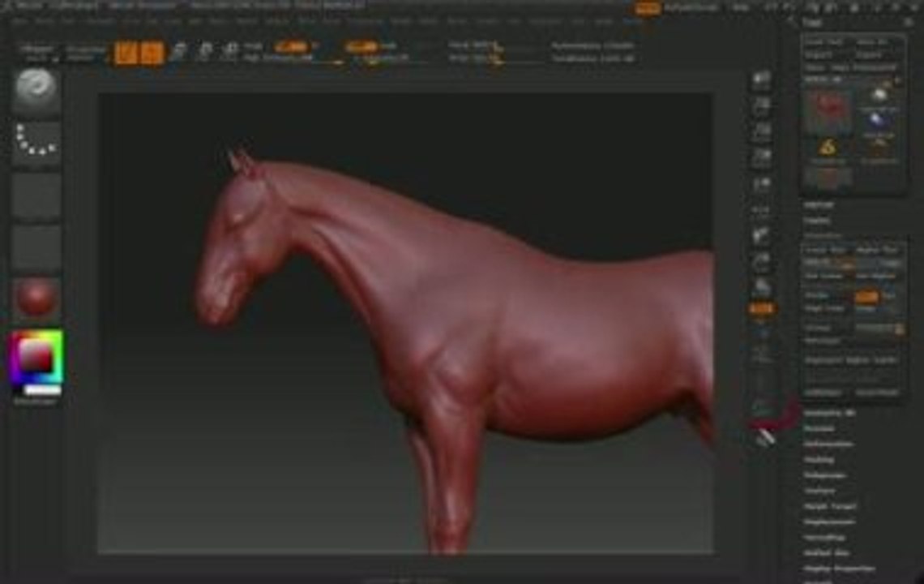Image resolution: width=924 pixels, height=584 pixels.
Task: Expand the Masking subpalette
Action: pos(819,460)
